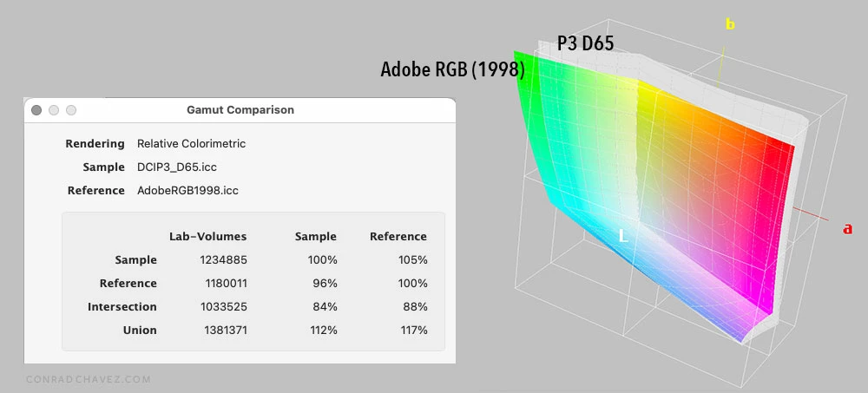Select the Intersection volume 1033525
This screenshot has height=393, width=868.
[224, 306]
